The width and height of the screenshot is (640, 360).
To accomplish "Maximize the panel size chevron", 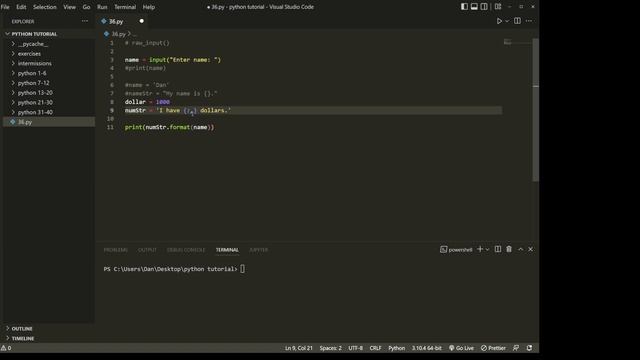I will coord(520,249).
